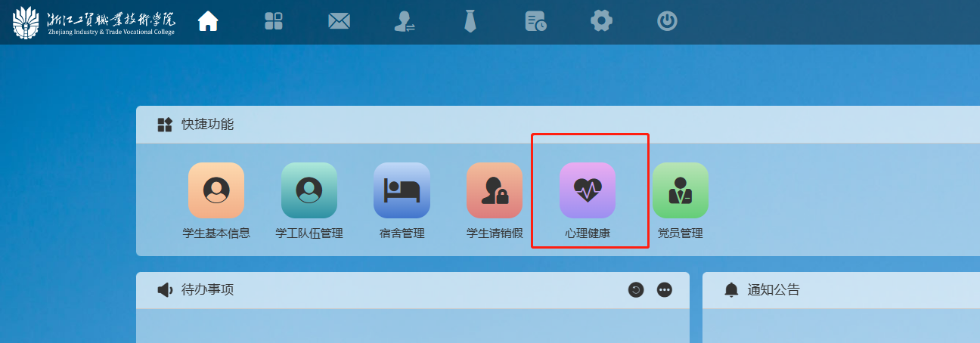Screen dimensions: 980x343
Task: Open the schedule document-clock icon
Action: coord(535,21)
